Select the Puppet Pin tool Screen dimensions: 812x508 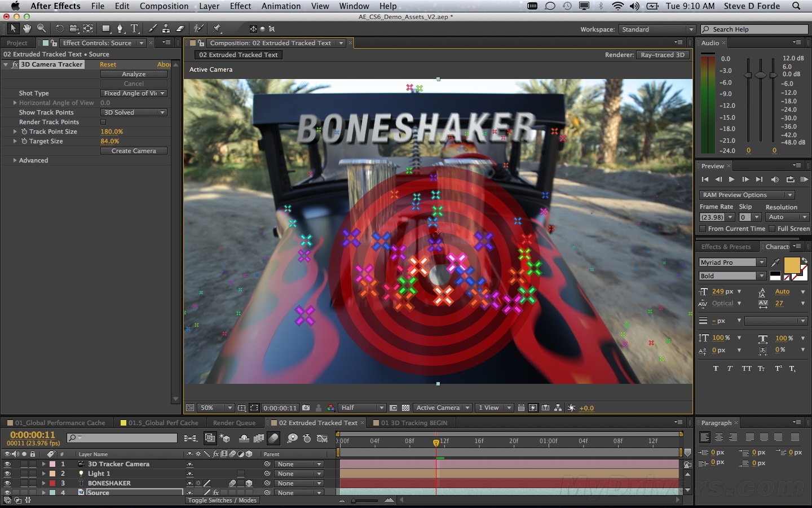click(217, 28)
